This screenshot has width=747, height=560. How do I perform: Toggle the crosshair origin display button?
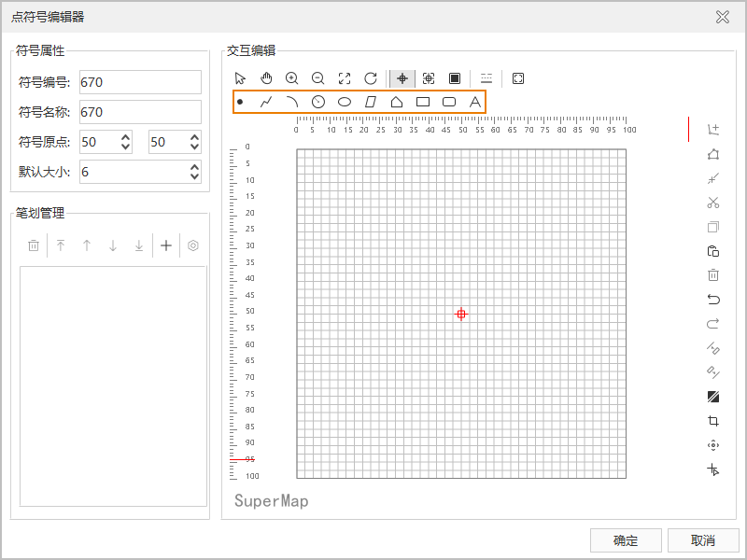[x=402, y=78]
